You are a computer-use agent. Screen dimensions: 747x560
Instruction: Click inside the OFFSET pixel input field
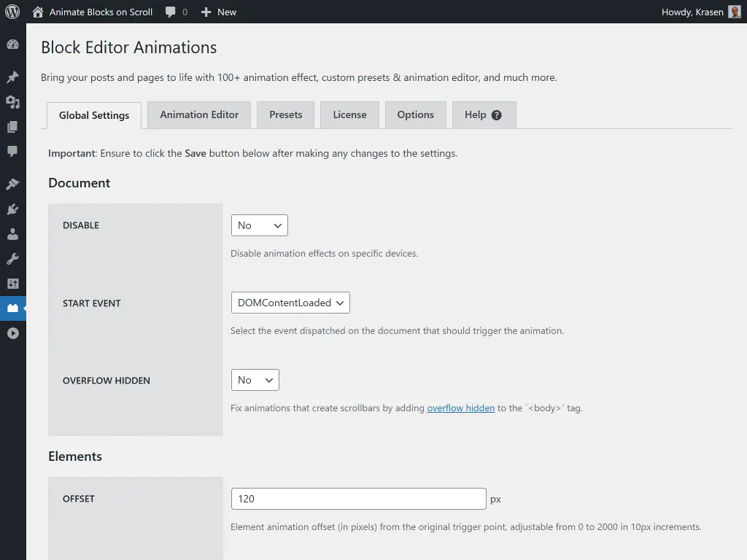pyautogui.click(x=357, y=498)
